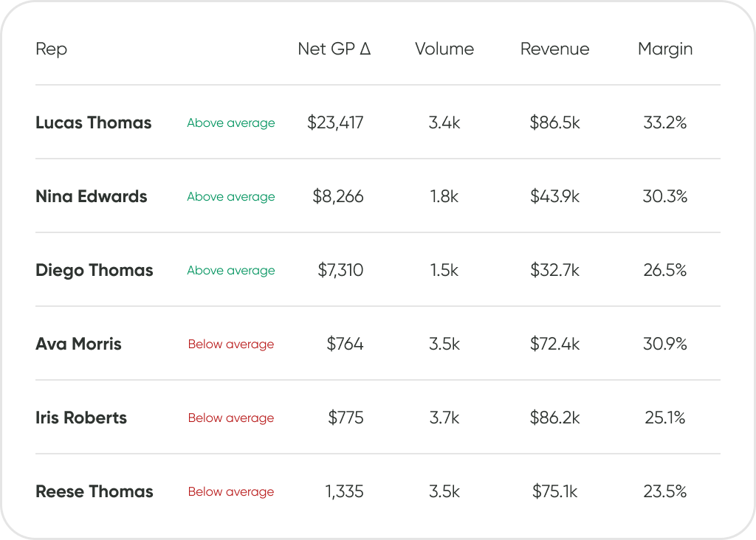
Task: Click the $86.2k revenue cell
Action: (554, 418)
